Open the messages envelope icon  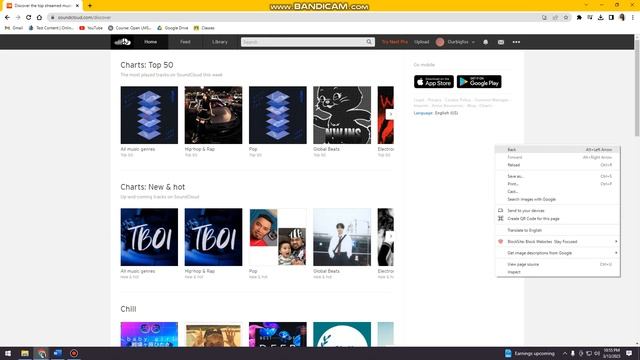[501, 42]
